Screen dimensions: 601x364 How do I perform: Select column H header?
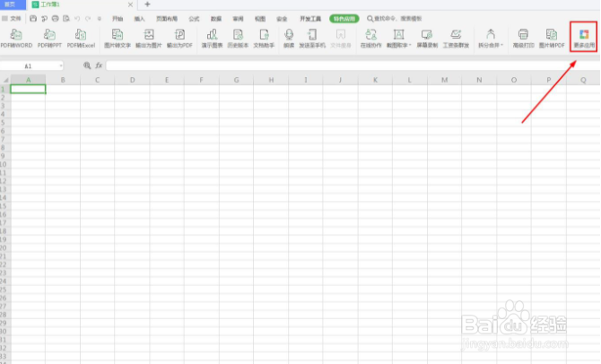(271, 80)
